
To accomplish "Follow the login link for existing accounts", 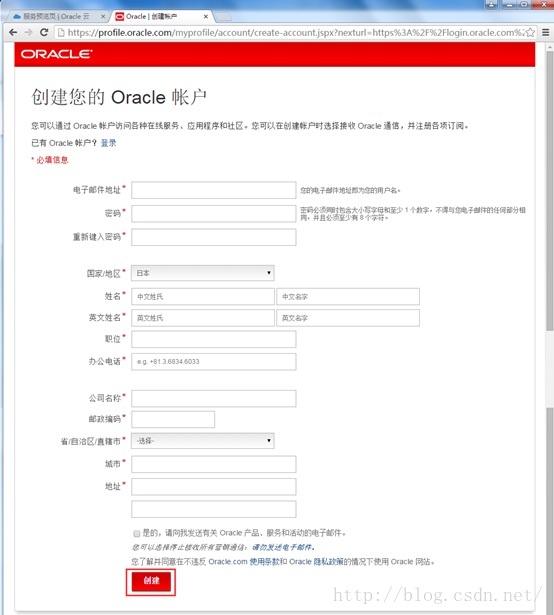I will tap(108, 143).
